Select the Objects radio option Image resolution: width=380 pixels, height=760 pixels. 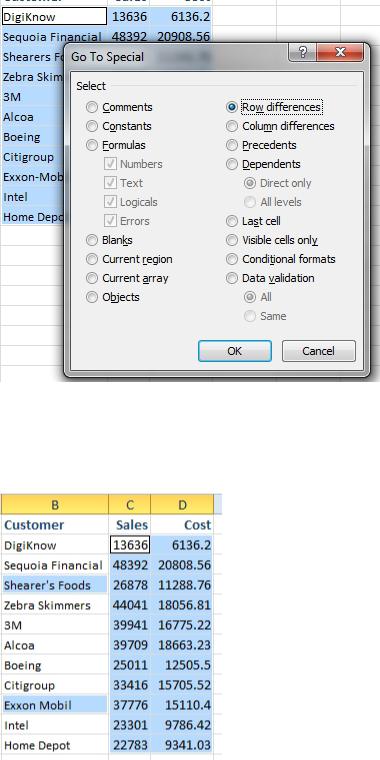(113, 297)
